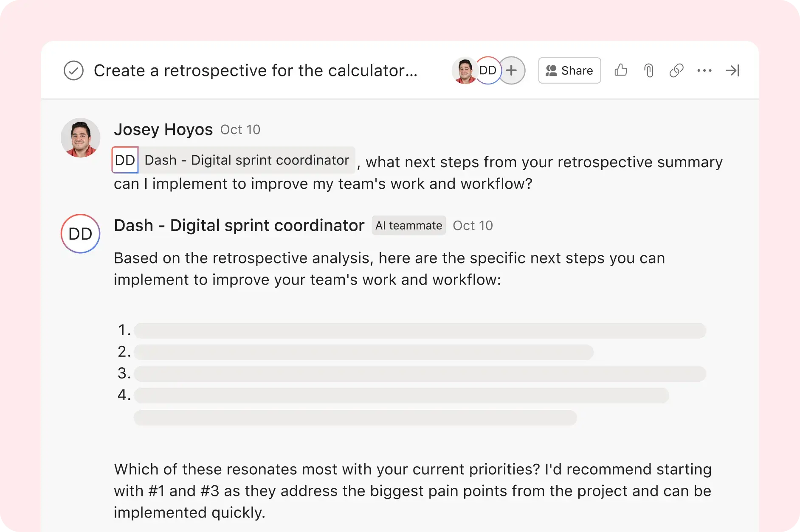The height and width of the screenshot is (532, 800).
Task: Collapse the task pane with the arrow icon
Action: click(732, 70)
